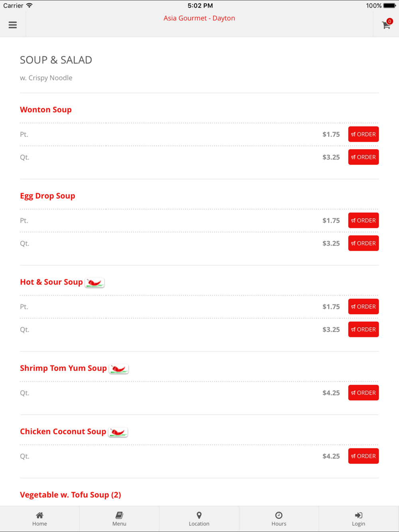The height and width of the screenshot is (532, 399).
Task: Open Vegetable w. Tofu Soup (2) item
Action: 71,495
